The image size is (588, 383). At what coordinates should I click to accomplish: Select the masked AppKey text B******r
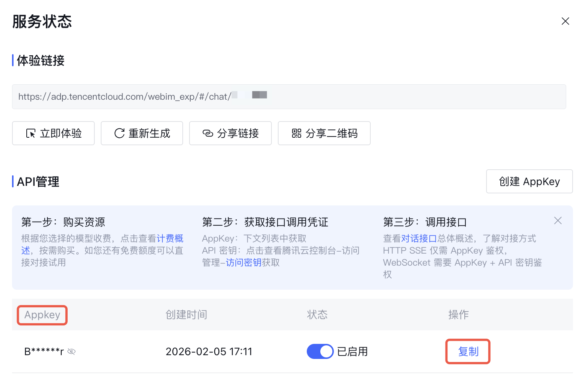[x=44, y=351]
